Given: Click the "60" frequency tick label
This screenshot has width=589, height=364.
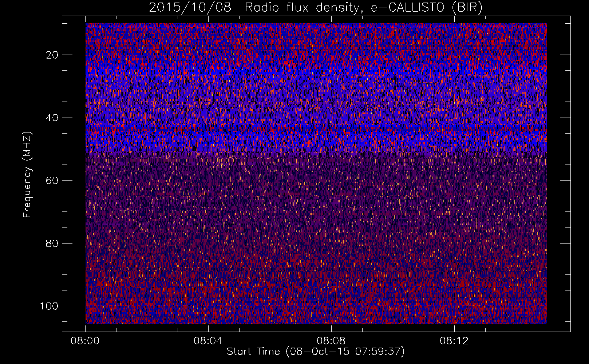Looking at the screenshot, I should [x=52, y=181].
